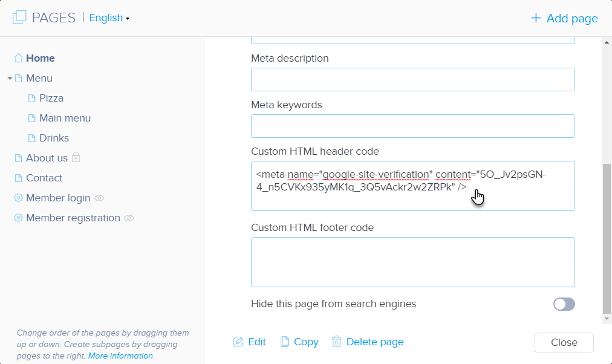Open the English language dropdown

pos(109,18)
